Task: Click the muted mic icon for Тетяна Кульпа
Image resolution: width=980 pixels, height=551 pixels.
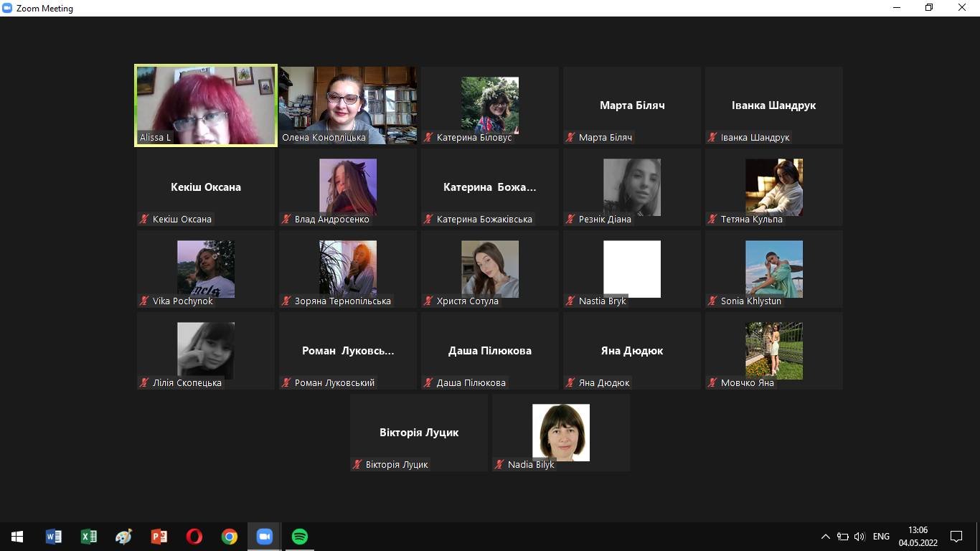Action: click(713, 219)
